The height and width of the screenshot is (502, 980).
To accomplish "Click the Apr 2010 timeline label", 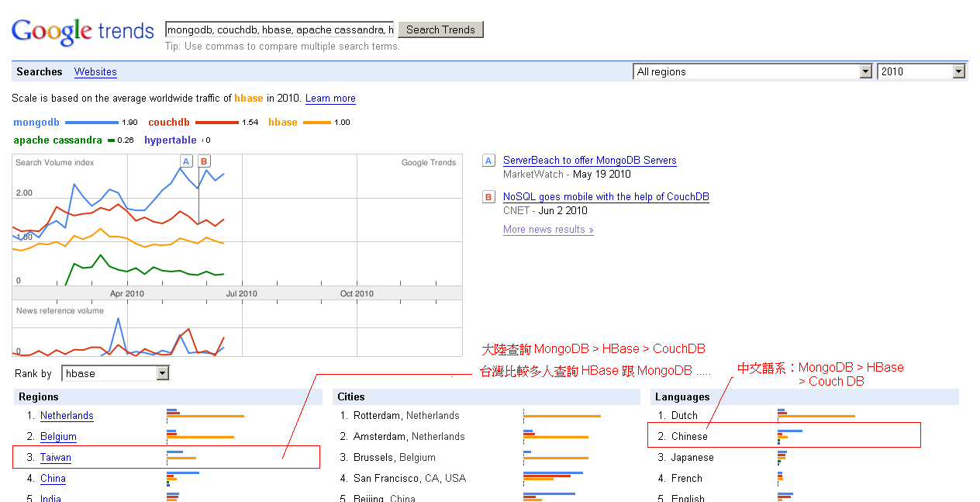I will (x=127, y=294).
